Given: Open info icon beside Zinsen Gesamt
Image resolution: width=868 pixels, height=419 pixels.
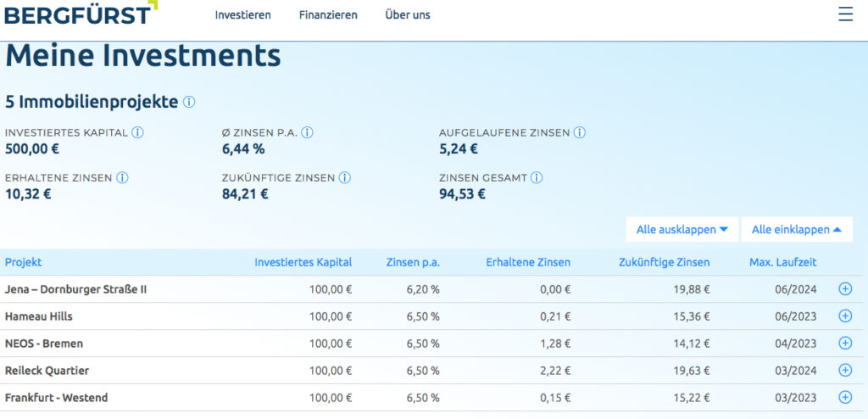Looking at the screenshot, I should (537, 178).
